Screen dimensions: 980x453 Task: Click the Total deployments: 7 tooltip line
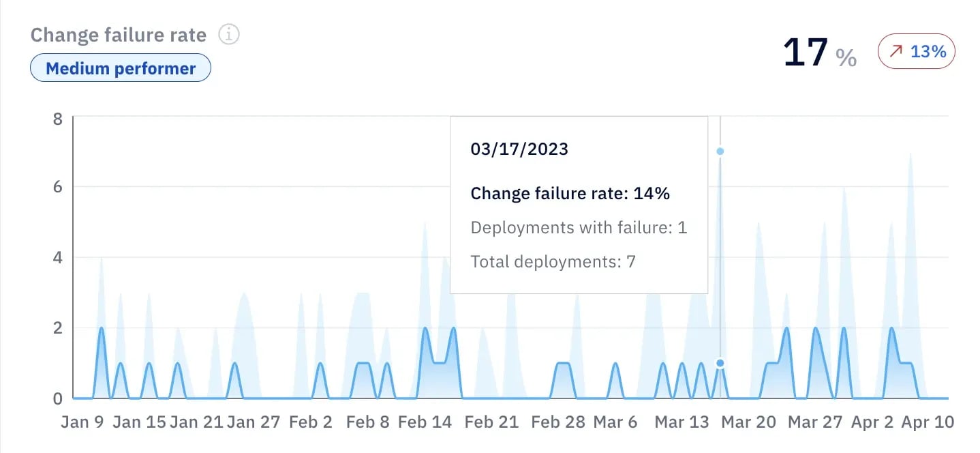[x=553, y=261]
